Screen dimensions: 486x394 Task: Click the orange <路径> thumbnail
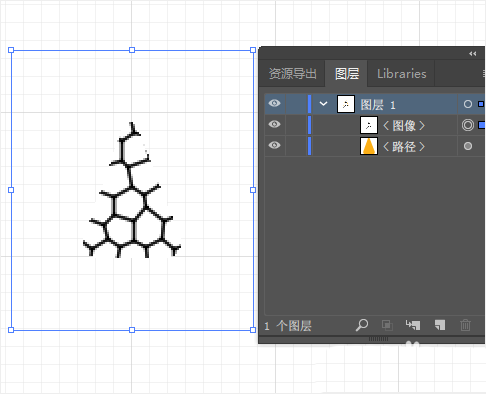click(x=369, y=146)
